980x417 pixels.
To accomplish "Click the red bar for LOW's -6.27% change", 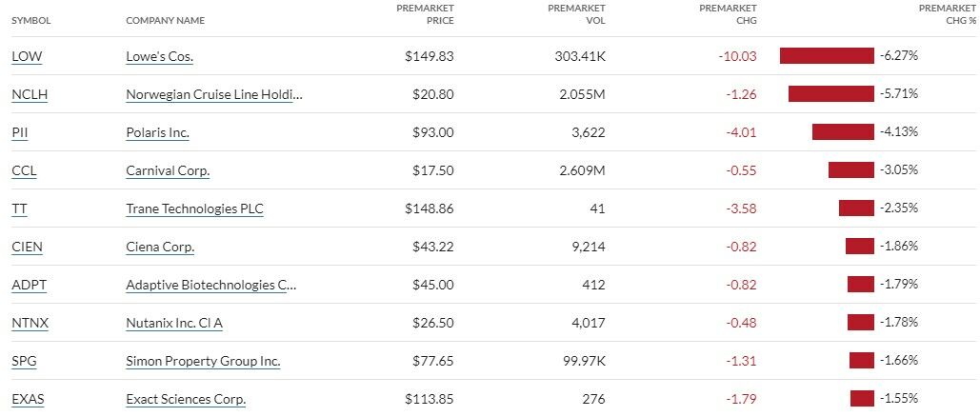I will tap(826, 56).
